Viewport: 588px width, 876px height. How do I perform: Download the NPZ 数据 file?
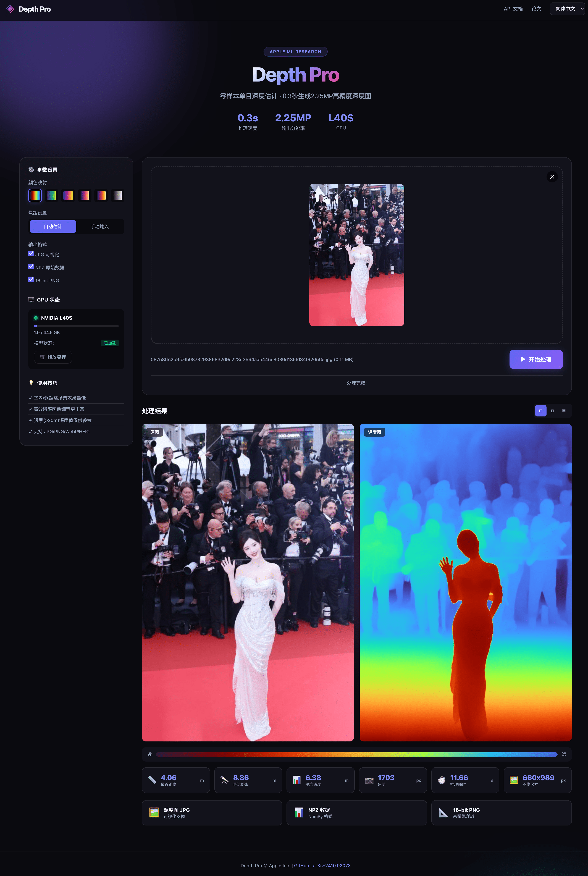click(357, 813)
